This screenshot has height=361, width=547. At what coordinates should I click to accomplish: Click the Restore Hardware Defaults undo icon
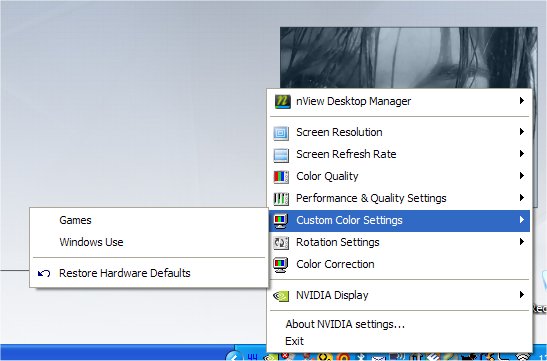(44, 273)
